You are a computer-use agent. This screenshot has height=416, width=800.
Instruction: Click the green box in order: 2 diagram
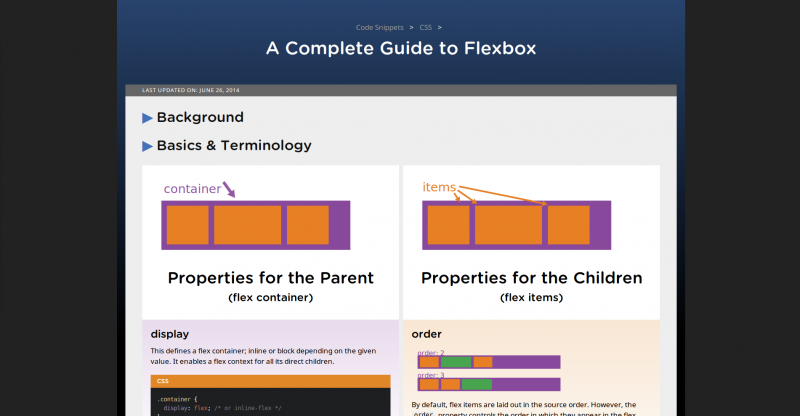point(456,362)
